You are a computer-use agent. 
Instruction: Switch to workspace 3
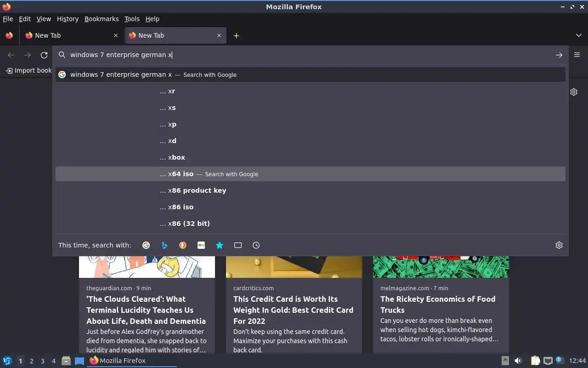[42, 361]
